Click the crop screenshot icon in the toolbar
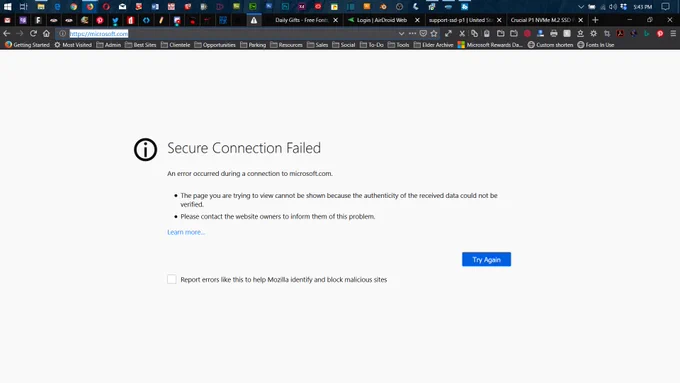 pyautogui.click(x=607, y=33)
